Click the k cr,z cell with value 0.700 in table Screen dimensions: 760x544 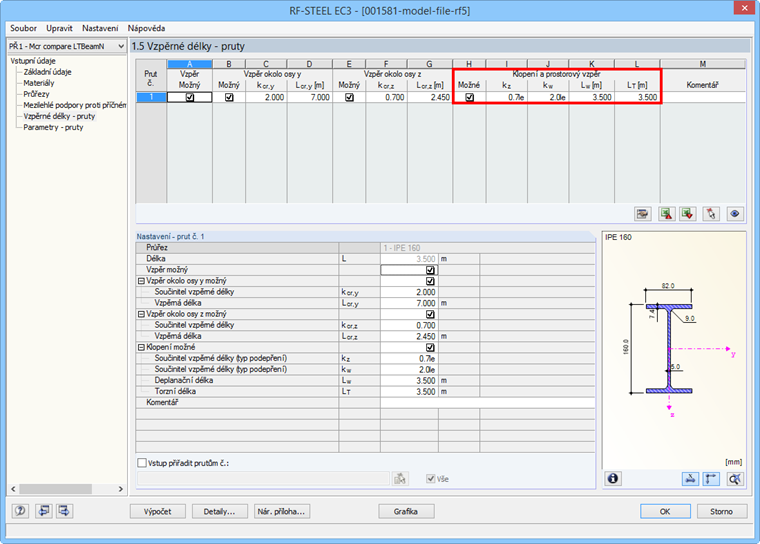point(386,97)
